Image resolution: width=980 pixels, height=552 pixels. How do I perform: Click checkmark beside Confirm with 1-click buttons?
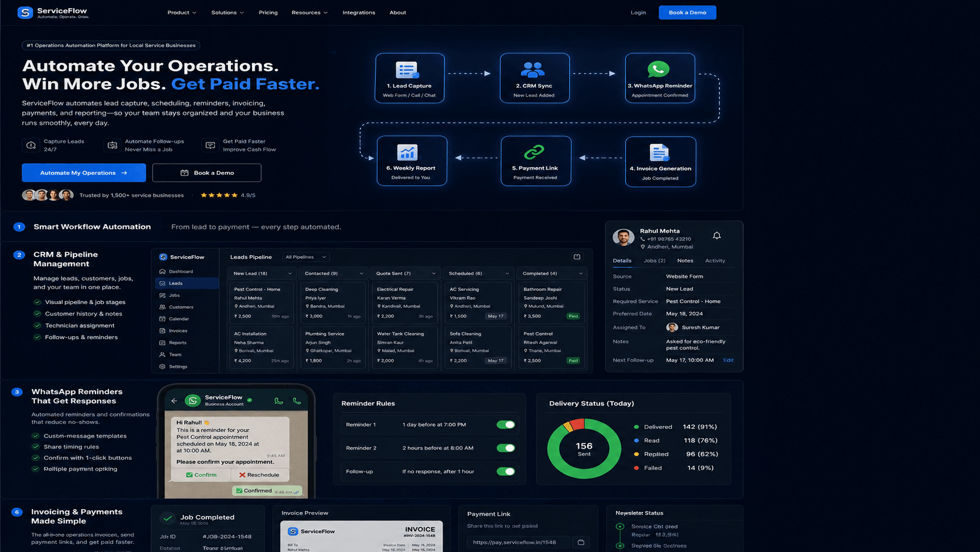point(36,458)
